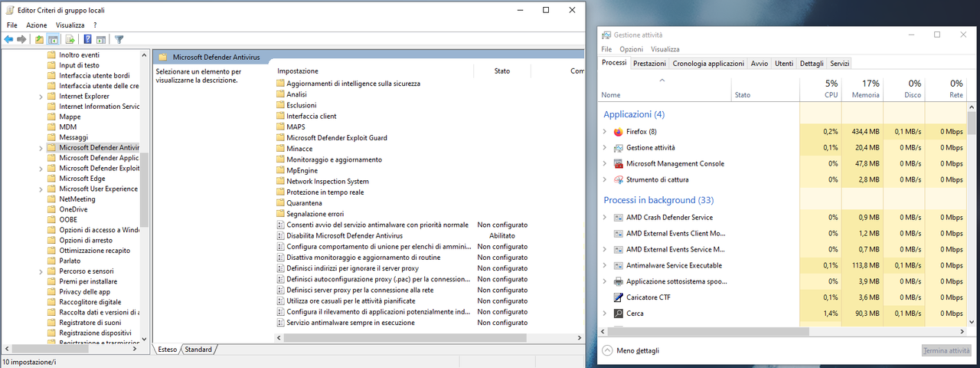980x368 pixels.
Task: Expand the Firefox (8) process group
Action: pyautogui.click(x=605, y=132)
